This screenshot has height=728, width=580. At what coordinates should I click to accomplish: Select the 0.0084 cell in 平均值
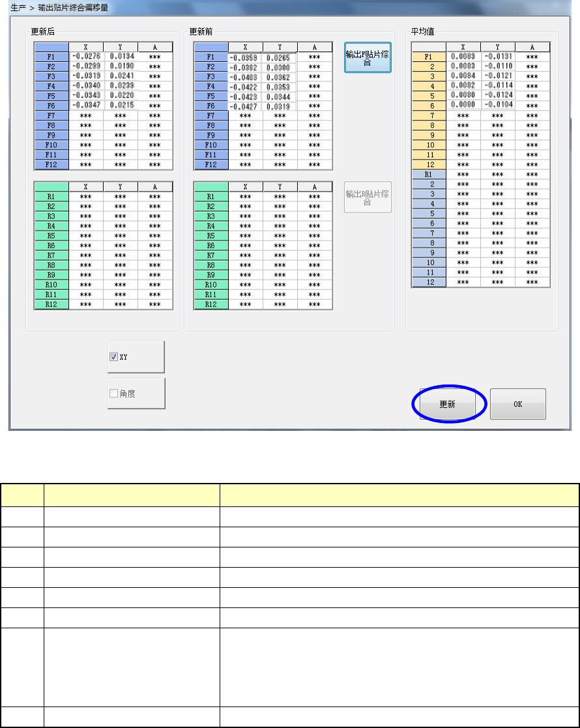(463, 76)
